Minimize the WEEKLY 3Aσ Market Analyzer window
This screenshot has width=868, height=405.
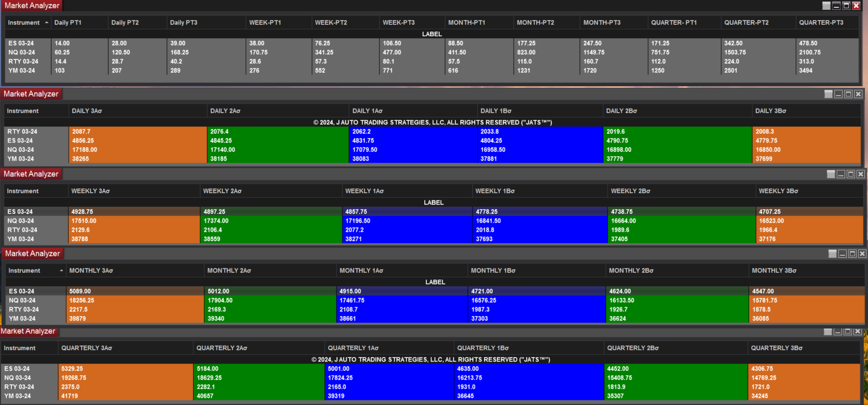pos(841,175)
